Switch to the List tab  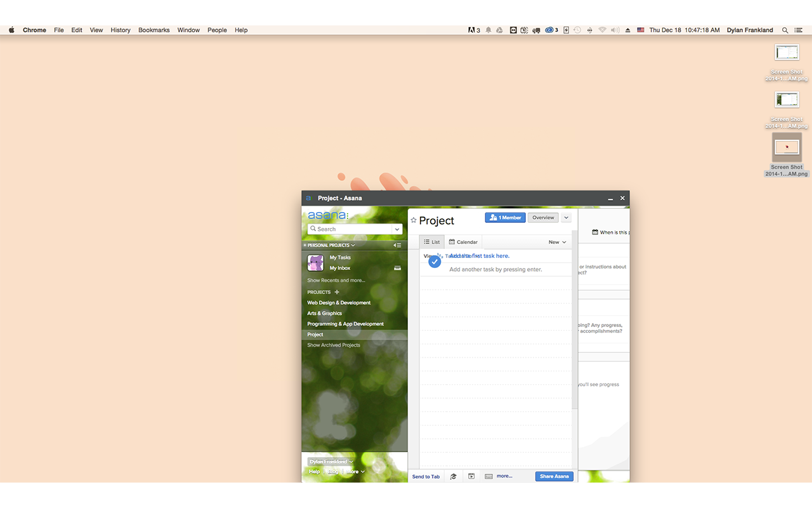432,242
